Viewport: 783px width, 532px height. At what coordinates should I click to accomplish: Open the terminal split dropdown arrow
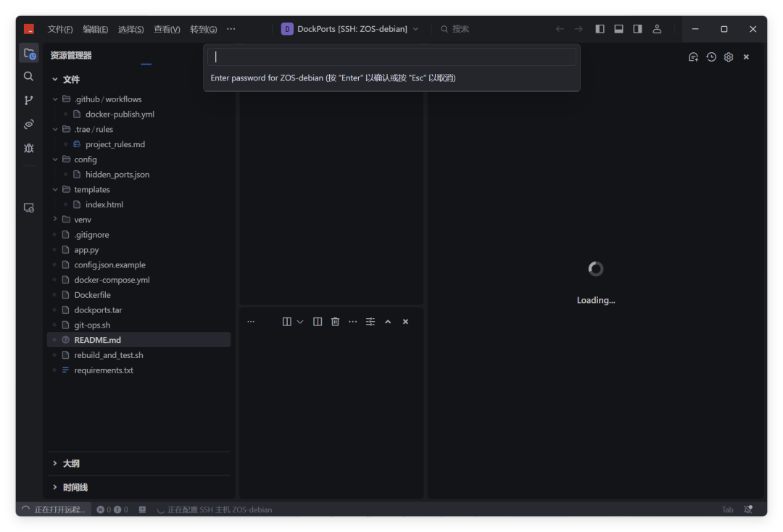pyautogui.click(x=300, y=321)
